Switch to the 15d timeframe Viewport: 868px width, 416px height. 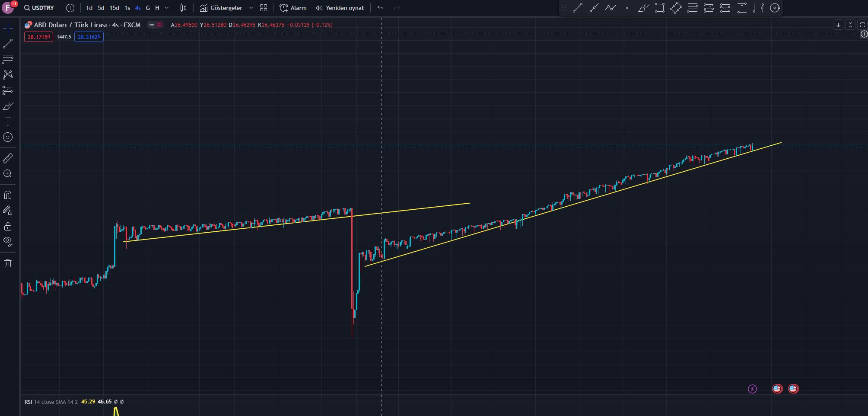click(114, 8)
